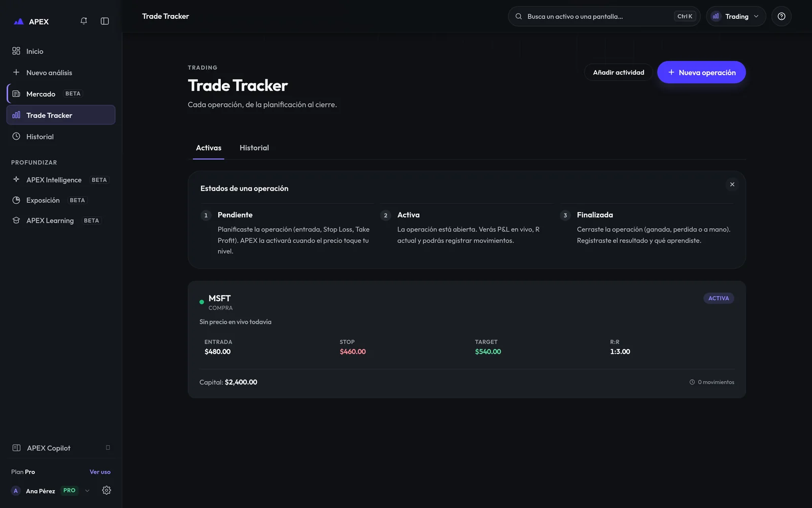Toggle the small APEX Copilot square icon
This screenshot has width=812, height=508.
point(108,448)
